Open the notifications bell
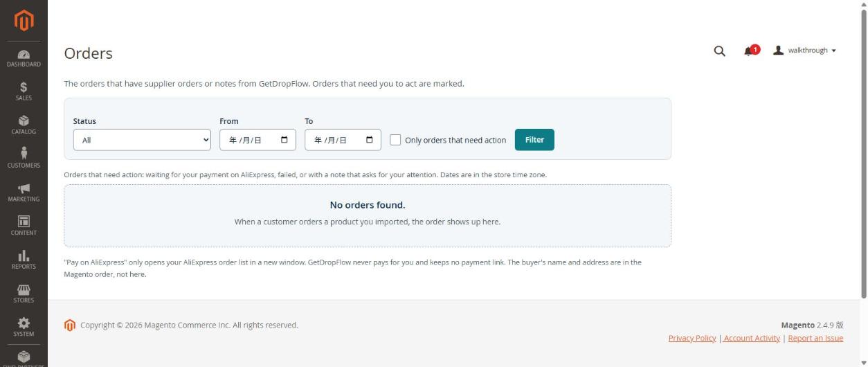 750,51
